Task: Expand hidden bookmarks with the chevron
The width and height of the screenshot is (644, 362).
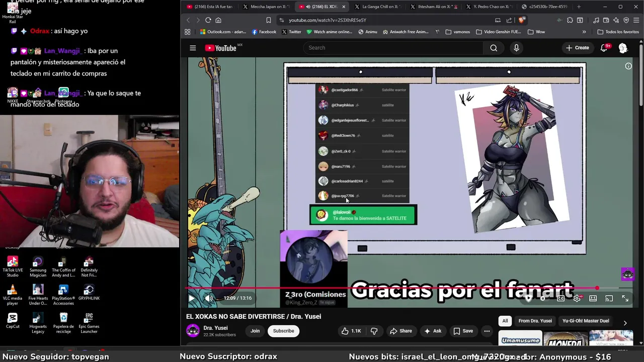Action: pyautogui.click(x=584, y=32)
